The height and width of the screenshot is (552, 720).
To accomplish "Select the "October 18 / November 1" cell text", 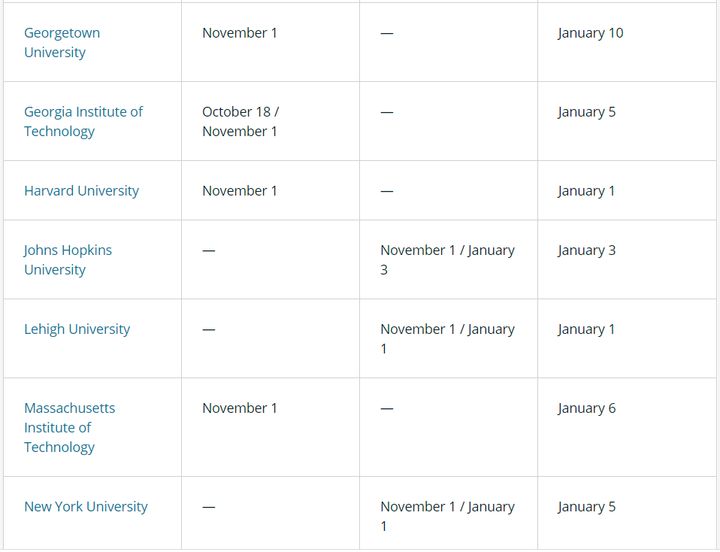I will click(x=240, y=121).
